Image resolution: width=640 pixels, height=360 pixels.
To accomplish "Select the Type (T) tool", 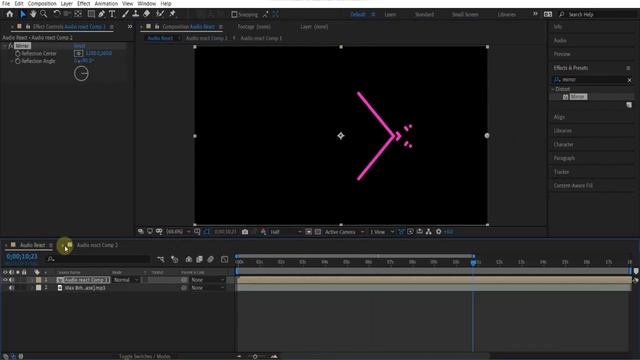I will [x=112, y=14].
